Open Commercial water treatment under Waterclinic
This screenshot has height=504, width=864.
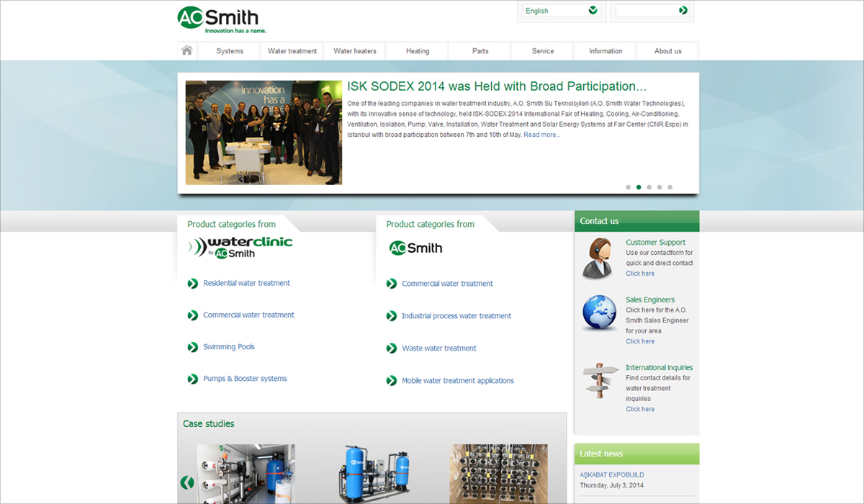tap(248, 315)
